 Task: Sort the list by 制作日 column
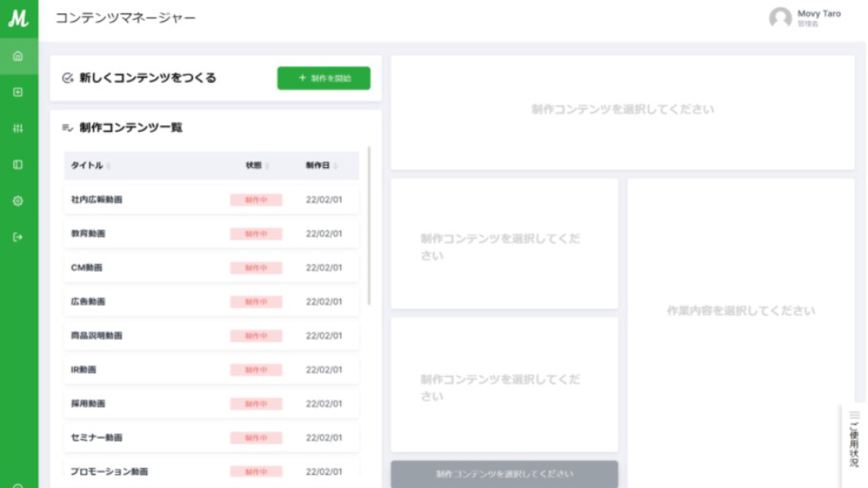pyautogui.click(x=321, y=165)
